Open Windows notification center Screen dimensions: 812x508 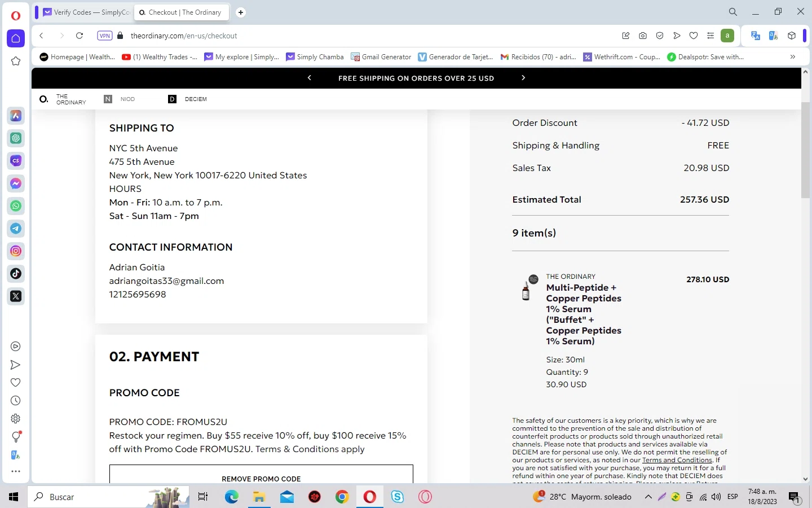[x=794, y=498]
